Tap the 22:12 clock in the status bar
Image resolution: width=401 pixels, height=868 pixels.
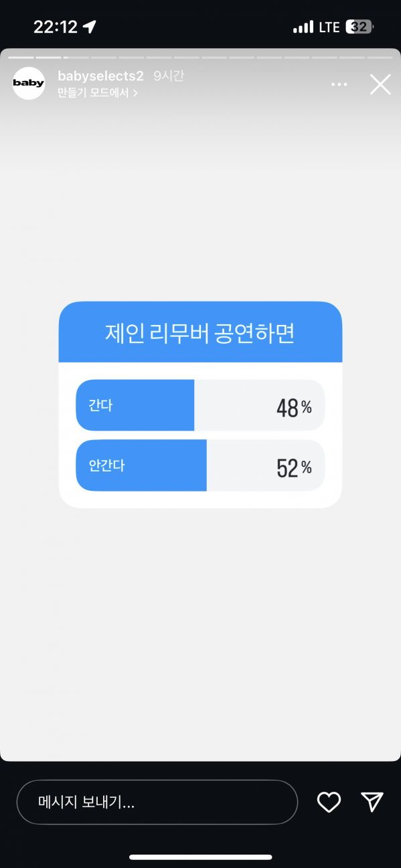click(x=56, y=27)
